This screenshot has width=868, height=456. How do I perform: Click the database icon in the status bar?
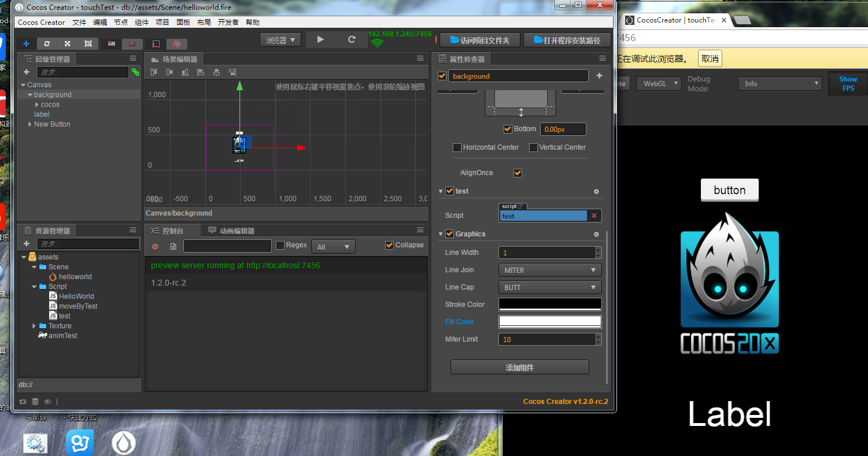tap(35, 402)
